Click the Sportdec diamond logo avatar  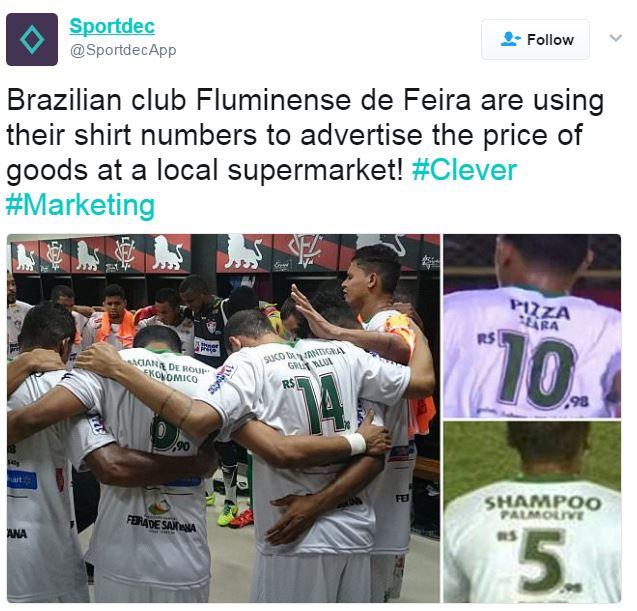32,39
